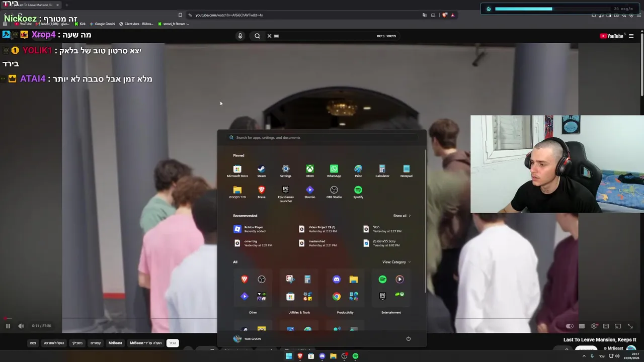Click the Windows Start button on taskbar
Viewport: 644px width, 362px height.
(289, 356)
